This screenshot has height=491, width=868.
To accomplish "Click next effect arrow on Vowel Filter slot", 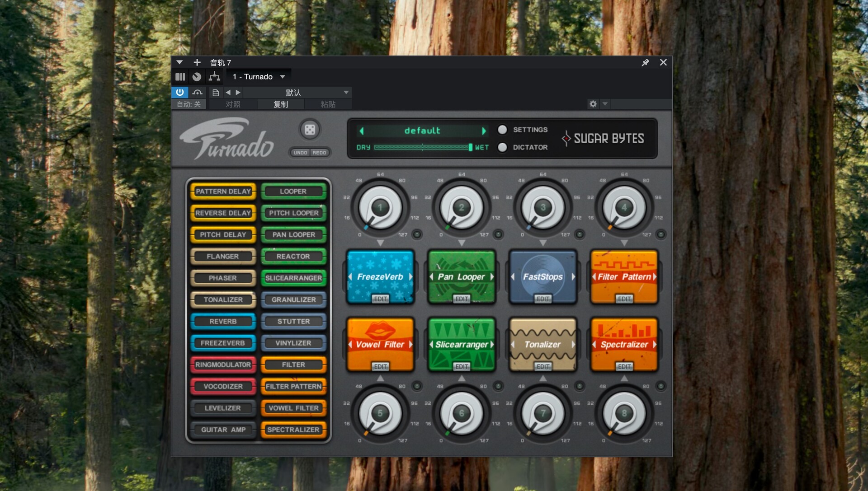I will (x=410, y=344).
